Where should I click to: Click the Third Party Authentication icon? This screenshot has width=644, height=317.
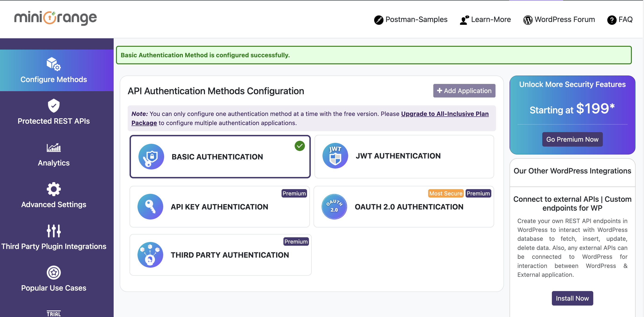click(150, 255)
